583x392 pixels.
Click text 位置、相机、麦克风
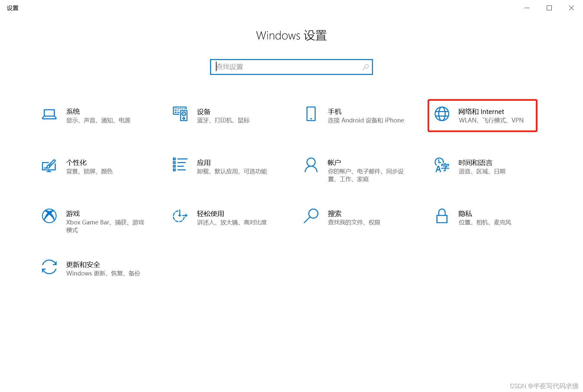pos(485,222)
